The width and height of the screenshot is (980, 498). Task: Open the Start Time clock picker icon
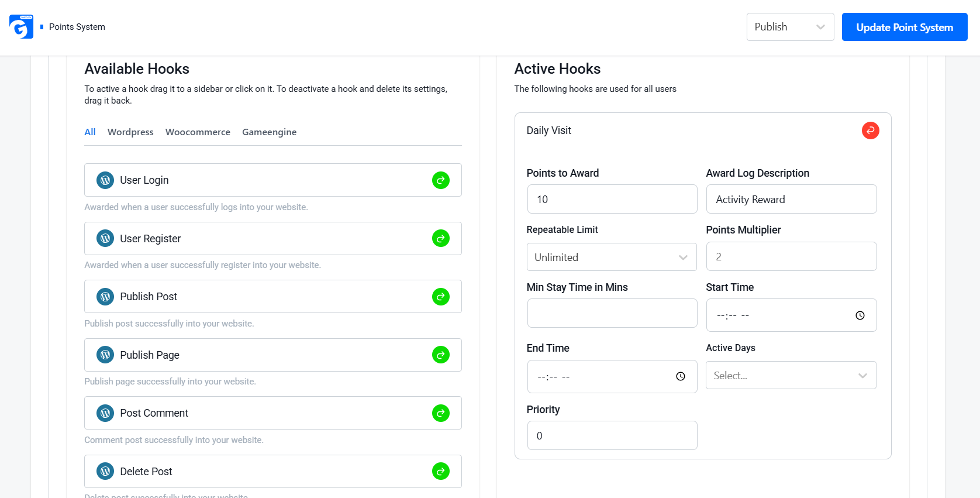click(x=860, y=315)
